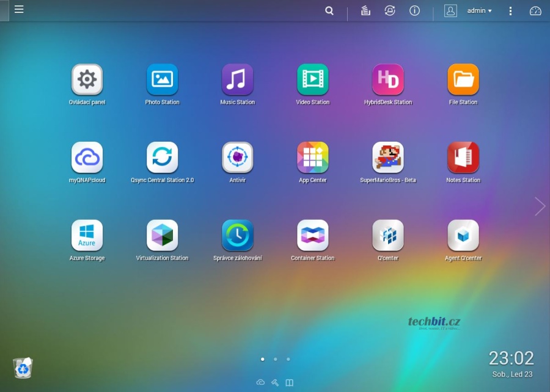Open the three-dot more options menu
The height and width of the screenshot is (392, 550).
[x=510, y=11]
